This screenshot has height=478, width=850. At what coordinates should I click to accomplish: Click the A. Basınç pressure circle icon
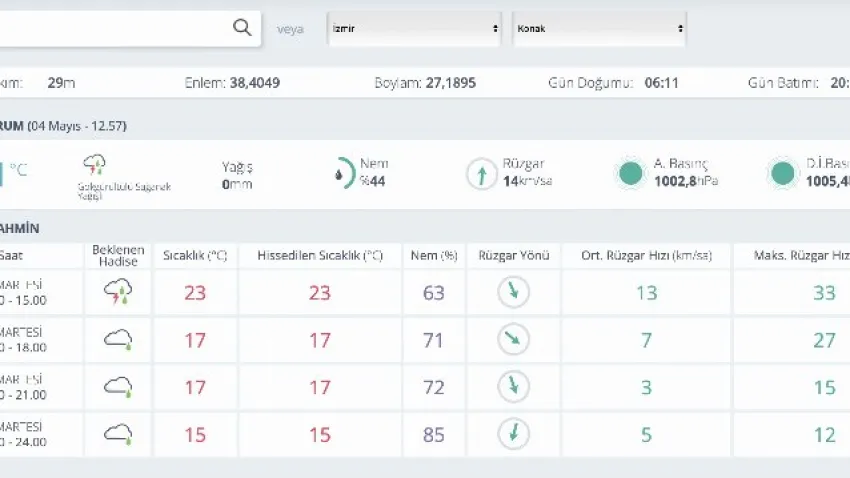[x=630, y=174]
